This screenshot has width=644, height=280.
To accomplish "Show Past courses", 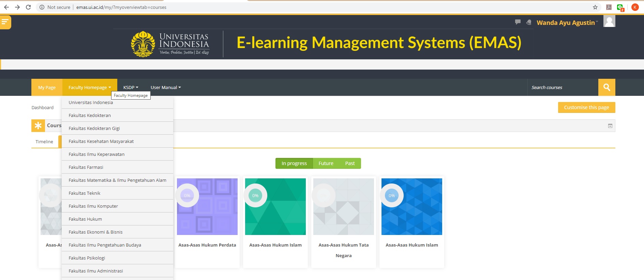I will [x=350, y=163].
